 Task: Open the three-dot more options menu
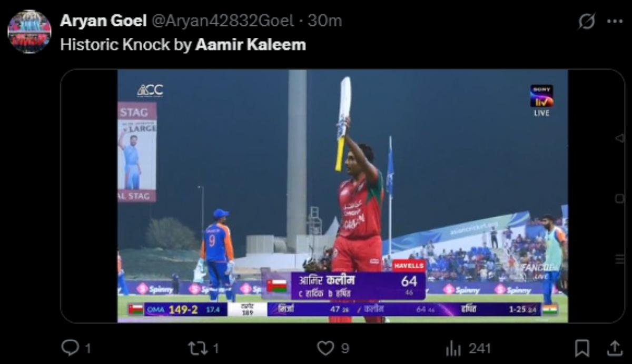[x=615, y=21]
